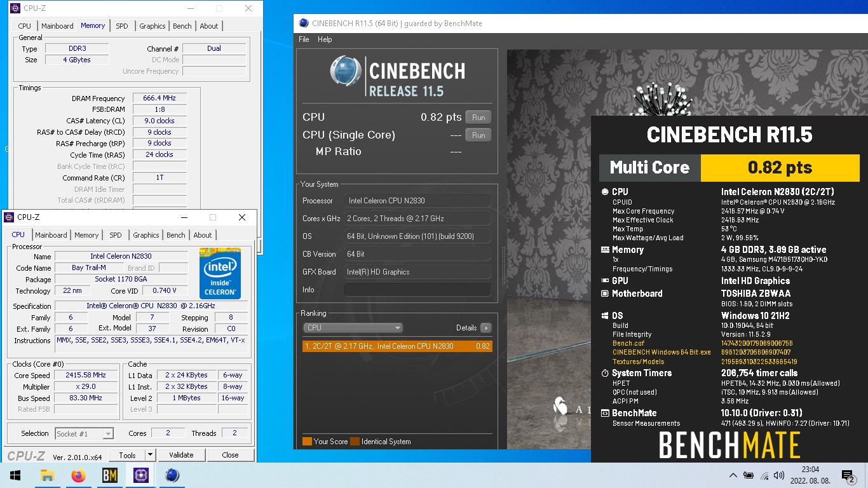This screenshot has height=488, width=868.
Task: Run the CPU Single Core benchmark
Action: pos(478,135)
